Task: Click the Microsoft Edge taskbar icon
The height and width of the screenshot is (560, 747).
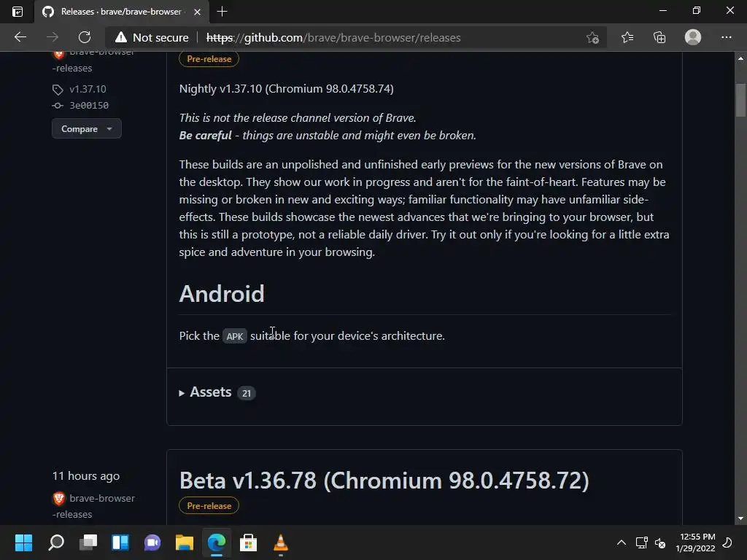Action: [216, 542]
